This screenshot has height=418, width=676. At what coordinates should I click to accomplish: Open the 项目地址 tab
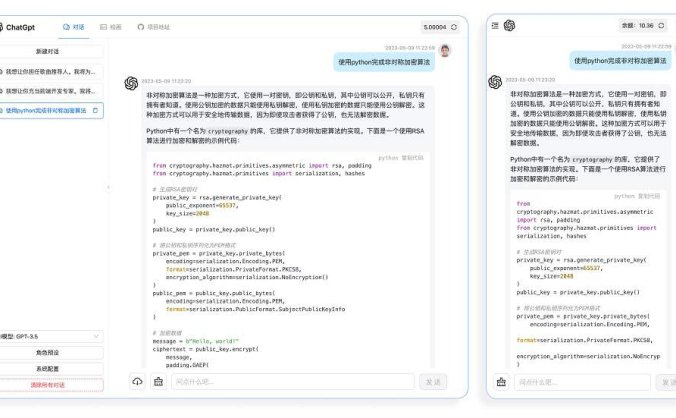(x=153, y=27)
